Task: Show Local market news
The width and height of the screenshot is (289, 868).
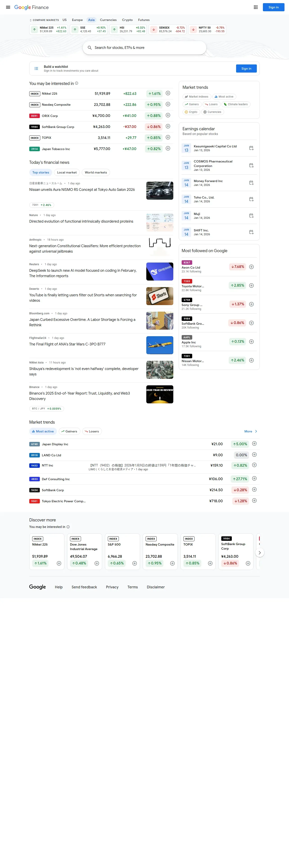Action: (67, 173)
